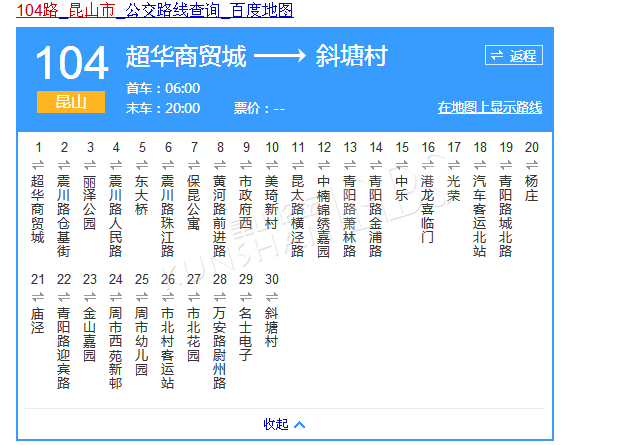Click transfer icon above 黄河路前进路 stop
617x445 pixels.
click(x=220, y=164)
